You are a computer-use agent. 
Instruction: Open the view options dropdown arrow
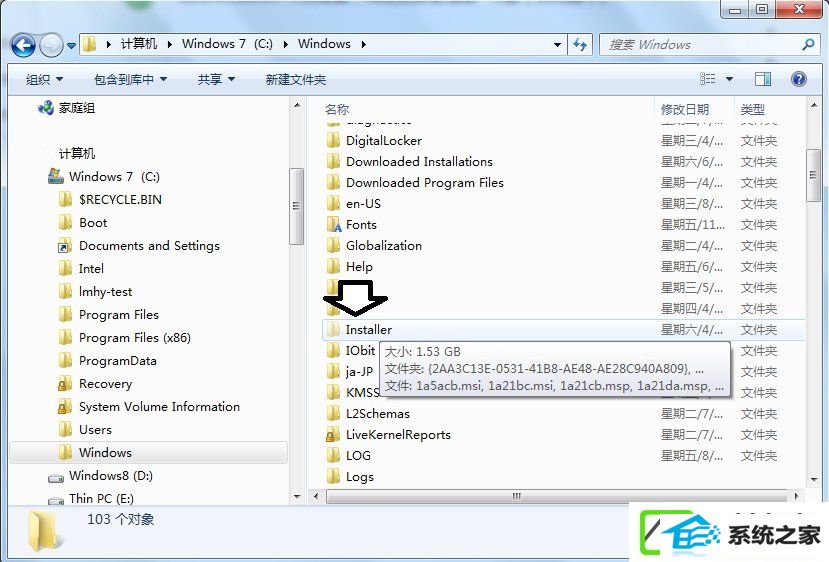pos(729,79)
